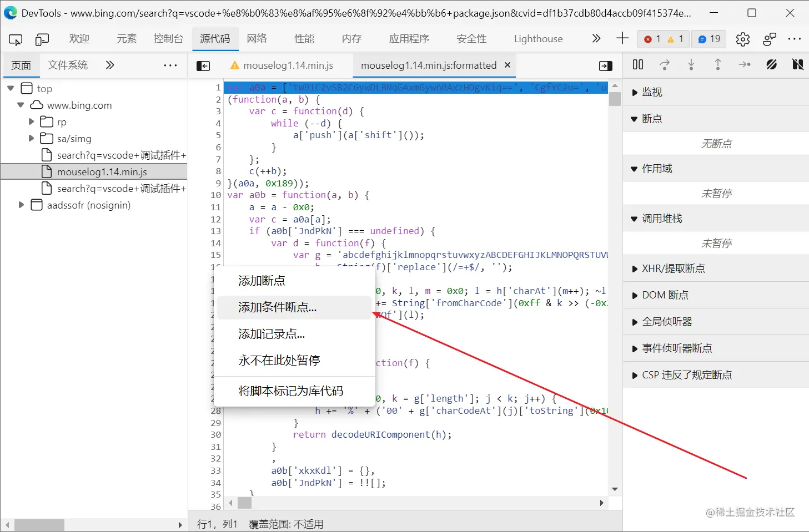809x532 pixels.
Task: Choose 将脚本标记为库代码 from the context menu
Action: (294, 391)
